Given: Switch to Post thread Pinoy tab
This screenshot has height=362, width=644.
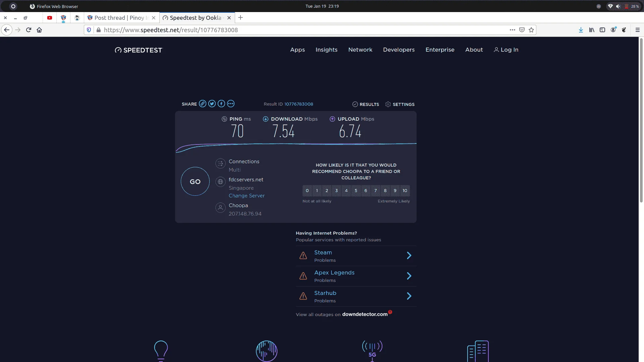Looking at the screenshot, I should click(x=121, y=18).
